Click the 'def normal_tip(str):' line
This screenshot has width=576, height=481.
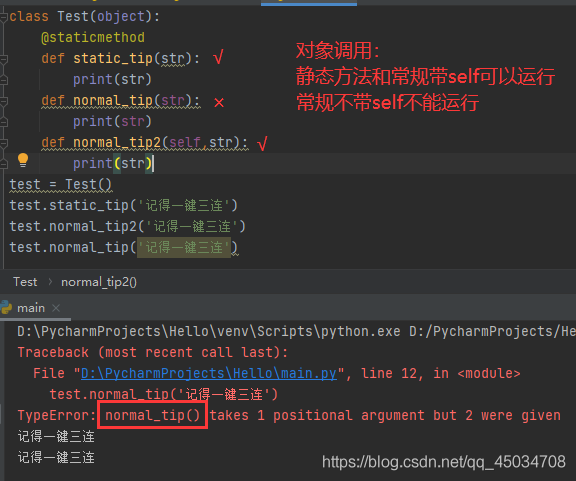pyautogui.click(x=120, y=100)
